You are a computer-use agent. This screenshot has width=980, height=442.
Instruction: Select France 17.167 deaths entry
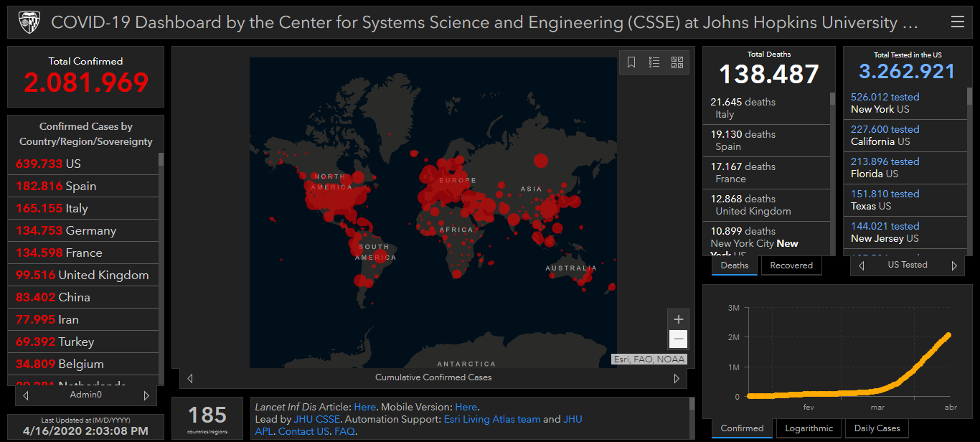pyautogui.click(x=766, y=173)
